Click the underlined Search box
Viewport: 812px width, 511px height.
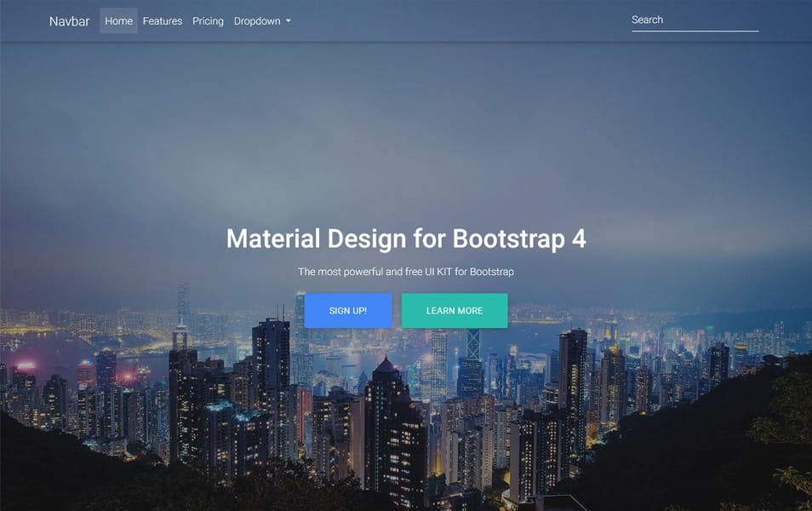pyautogui.click(x=694, y=20)
